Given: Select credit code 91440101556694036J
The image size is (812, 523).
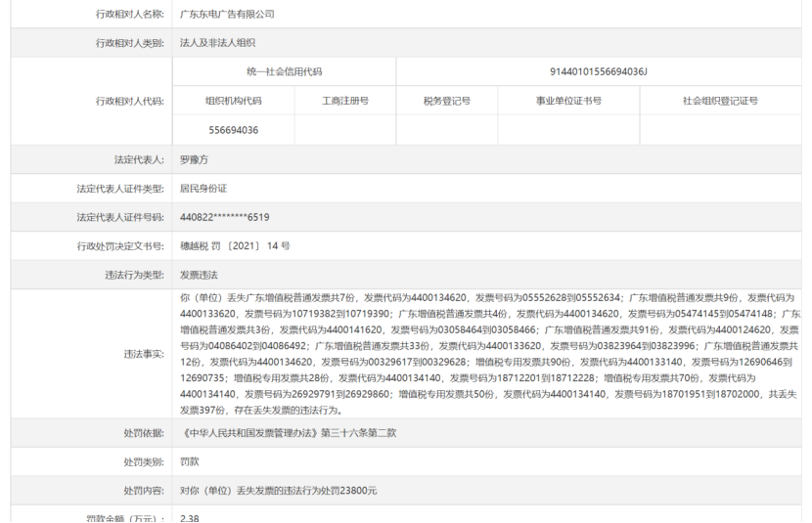Looking at the screenshot, I should (598, 72).
